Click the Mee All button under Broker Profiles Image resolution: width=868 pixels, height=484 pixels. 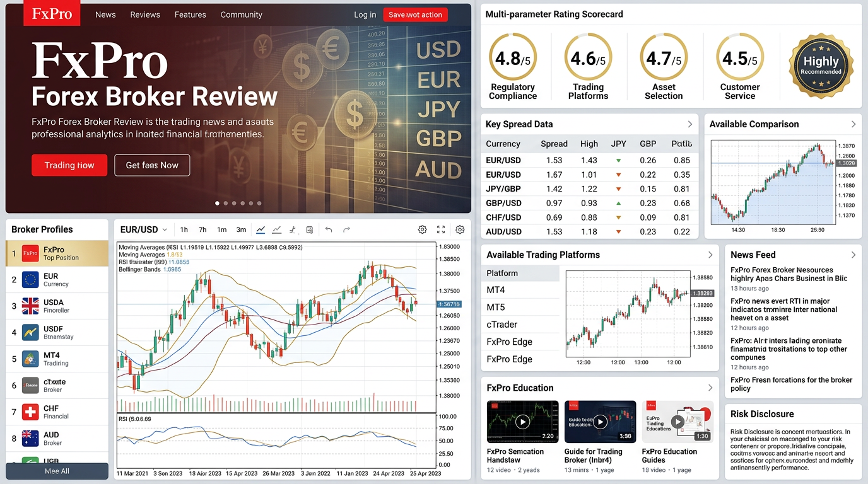click(57, 471)
